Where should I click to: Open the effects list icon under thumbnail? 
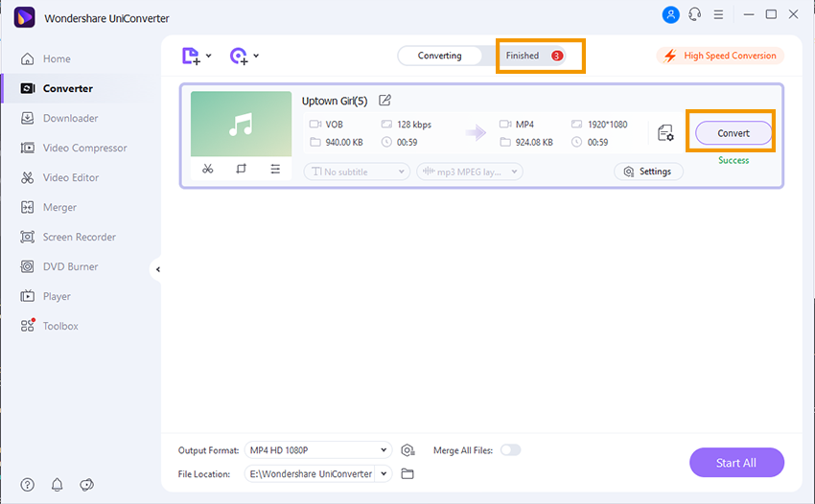coord(275,169)
